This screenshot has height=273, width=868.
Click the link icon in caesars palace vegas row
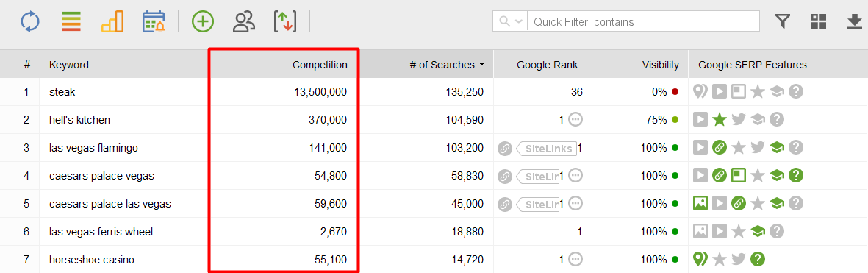[504, 176]
